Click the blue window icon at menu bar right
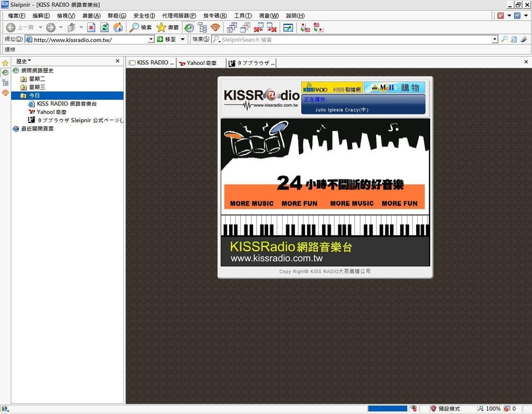The image size is (532, 414). 517,16
